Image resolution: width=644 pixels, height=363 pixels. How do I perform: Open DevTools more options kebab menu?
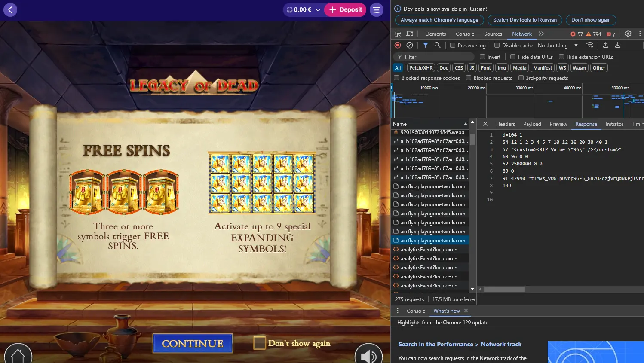[x=640, y=34]
